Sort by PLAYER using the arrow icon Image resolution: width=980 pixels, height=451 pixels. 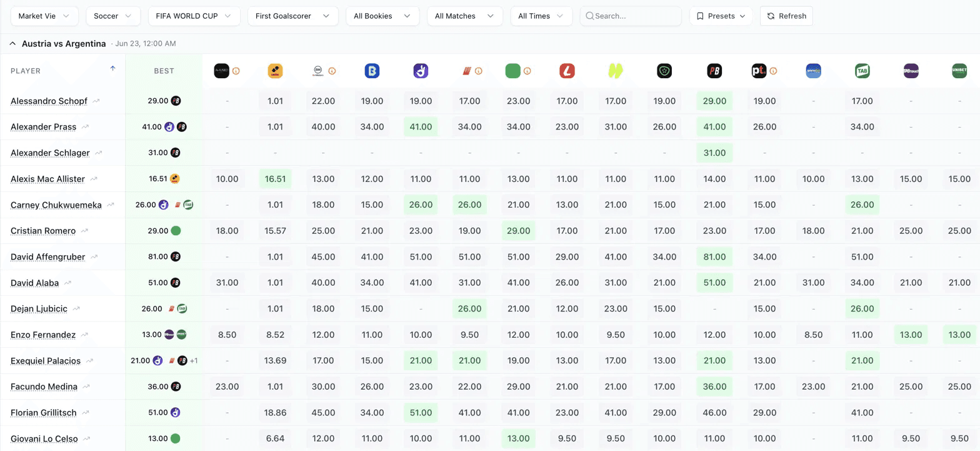[x=113, y=68]
